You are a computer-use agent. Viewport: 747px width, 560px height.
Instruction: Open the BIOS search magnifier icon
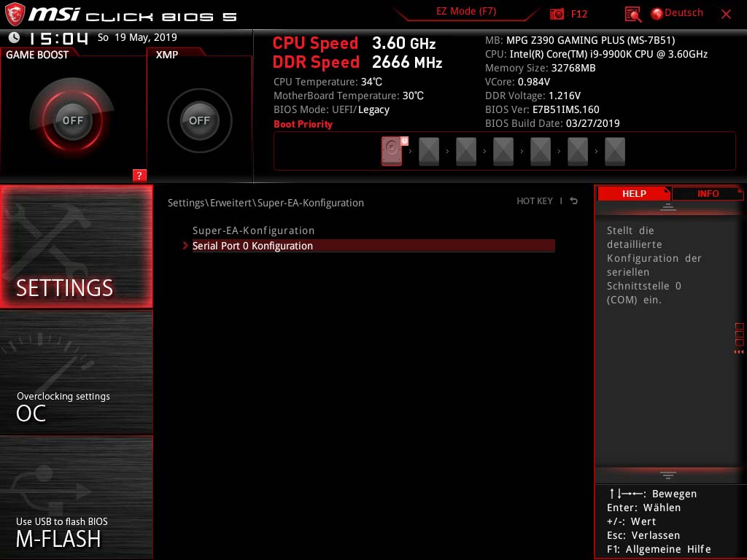632,15
